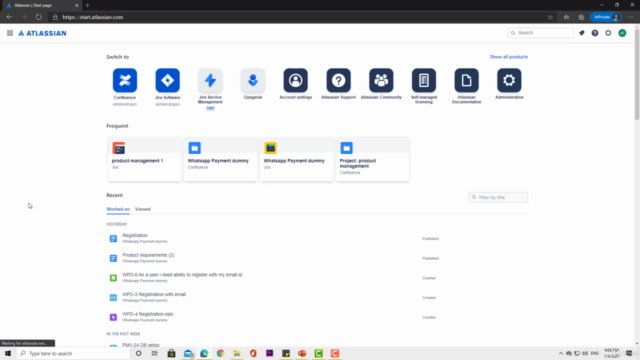Click the browser address bar URL
640x360 pixels.
click(93, 17)
